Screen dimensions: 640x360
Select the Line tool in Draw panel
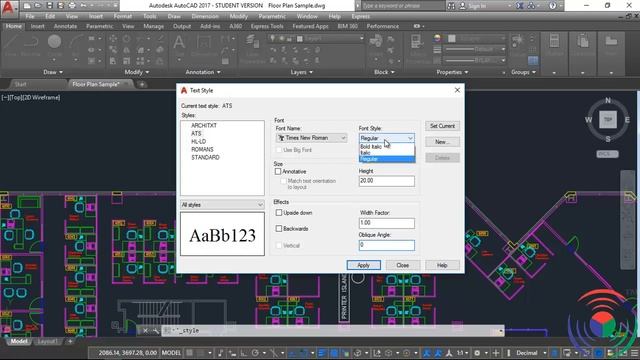[11, 44]
